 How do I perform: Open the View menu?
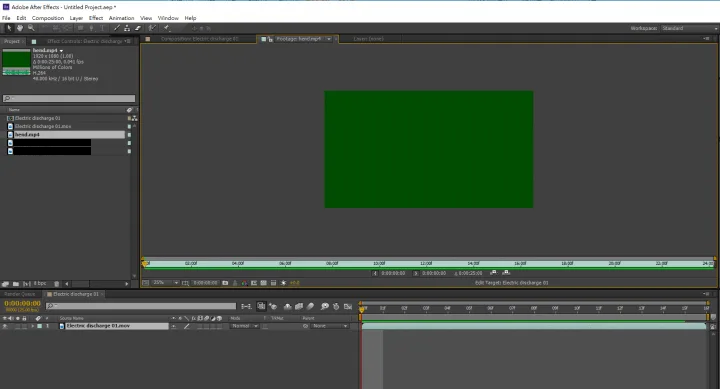(x=146, y=18)
